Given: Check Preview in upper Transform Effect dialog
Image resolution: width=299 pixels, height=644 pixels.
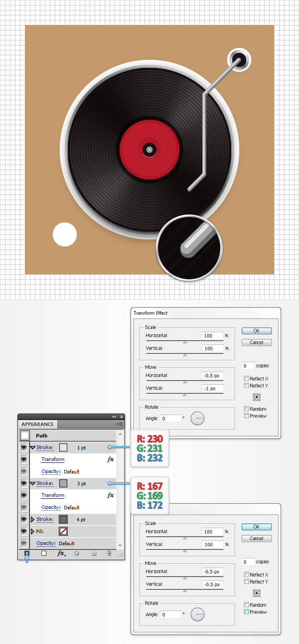Looking at the screenshot, I should coord(247,416).
